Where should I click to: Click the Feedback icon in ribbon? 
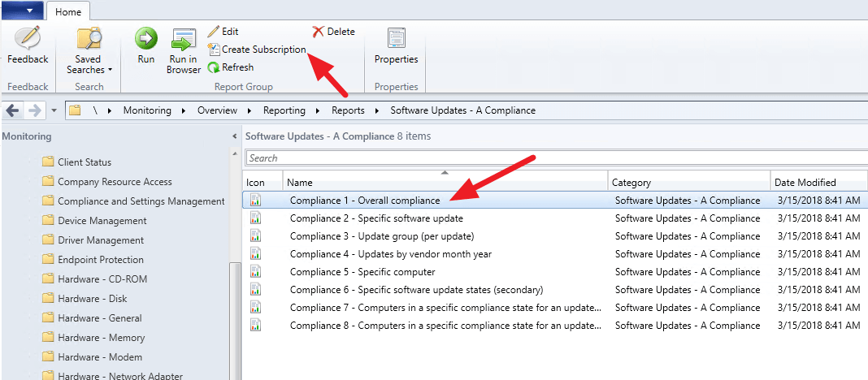click(x=28, y=40)
